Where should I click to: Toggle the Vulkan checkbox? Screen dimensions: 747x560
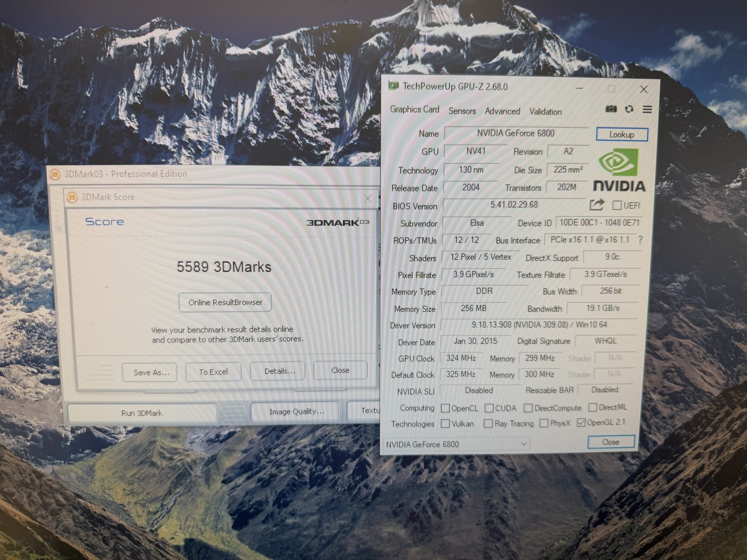coord(445,423)
